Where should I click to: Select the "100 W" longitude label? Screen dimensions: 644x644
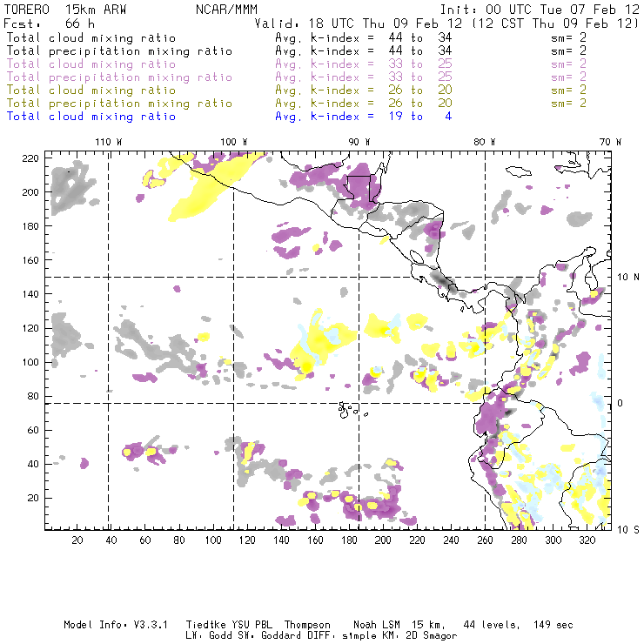[234, 142]
